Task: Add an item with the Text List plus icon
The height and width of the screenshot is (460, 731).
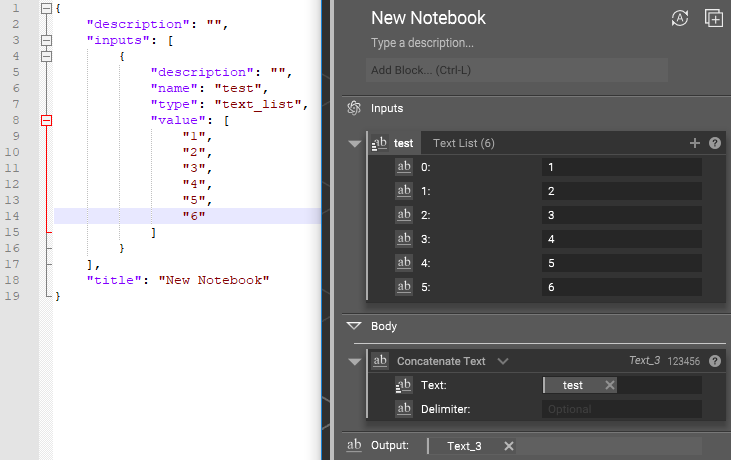Action: click(695, 143)
